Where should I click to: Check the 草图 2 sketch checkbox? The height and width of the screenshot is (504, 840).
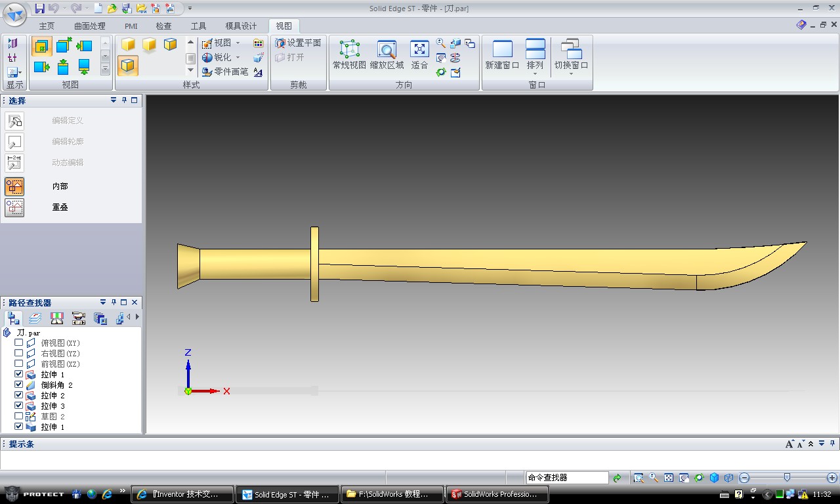[19, 416]
